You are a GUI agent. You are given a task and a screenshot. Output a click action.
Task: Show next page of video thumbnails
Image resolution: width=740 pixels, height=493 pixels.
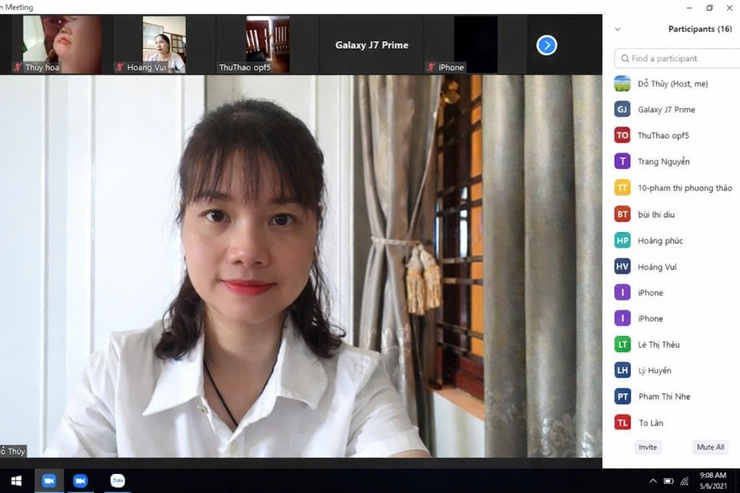pyautogui.click(x=546, y=45)
